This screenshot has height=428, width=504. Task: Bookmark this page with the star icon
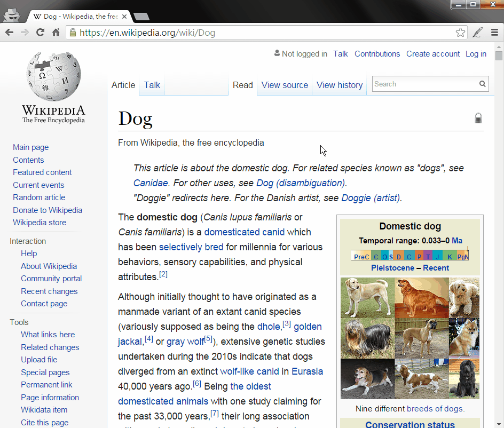(460, 33)
